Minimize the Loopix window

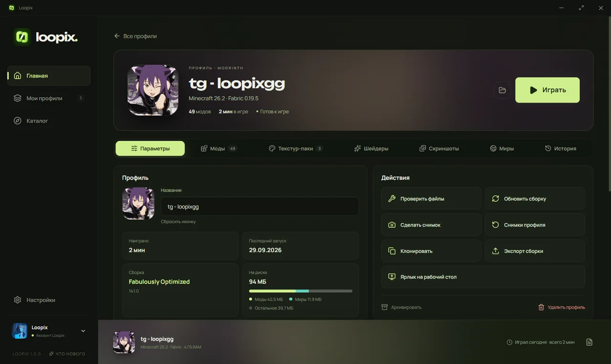click(561, 8)
